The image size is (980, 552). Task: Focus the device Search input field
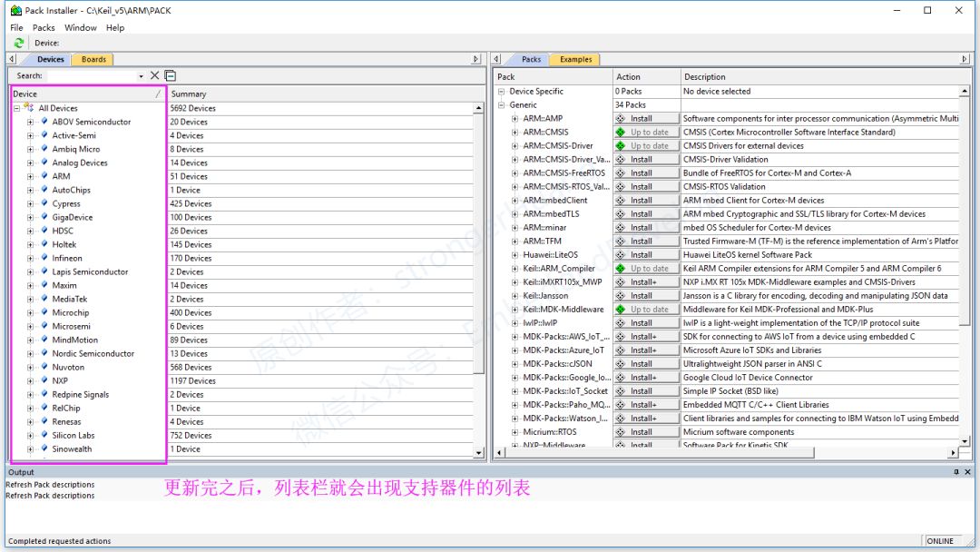point(93,75)
